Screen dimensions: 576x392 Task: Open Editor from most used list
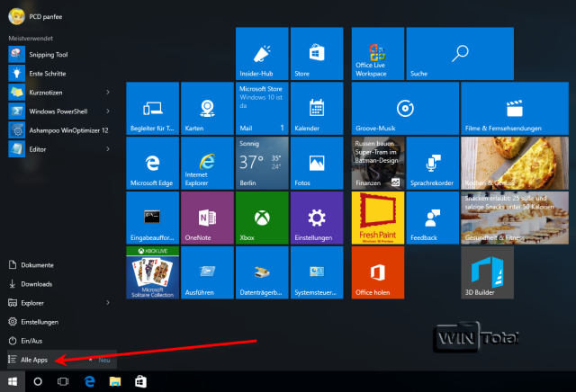tap(55, 149)
